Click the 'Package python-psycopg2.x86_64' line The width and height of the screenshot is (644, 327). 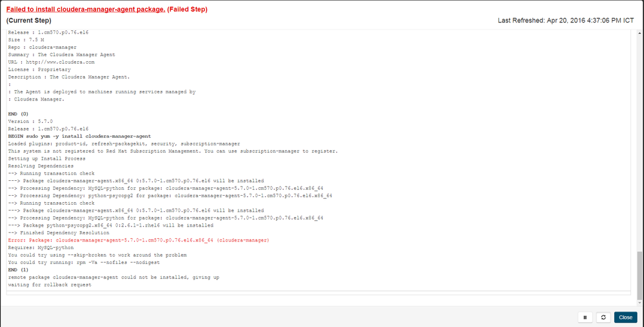click(x=110, y=225)
